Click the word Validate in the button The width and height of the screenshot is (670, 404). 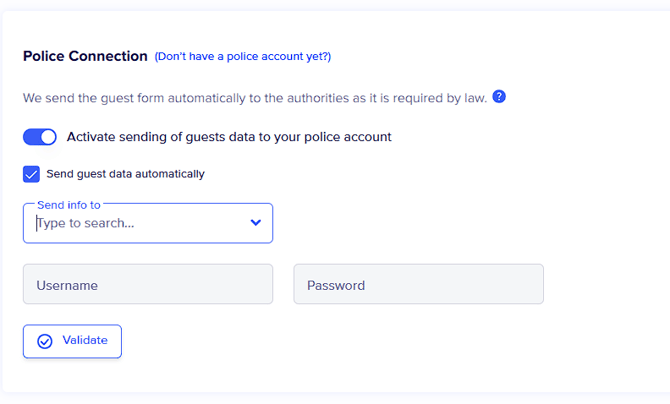coord(85,341)
